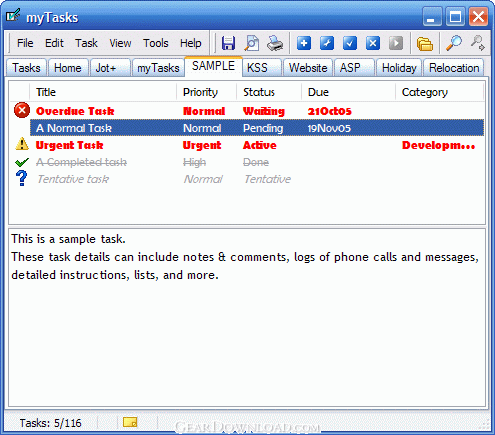
Task: Click inside the task details notes area
Action: click(x=247, y=317)
